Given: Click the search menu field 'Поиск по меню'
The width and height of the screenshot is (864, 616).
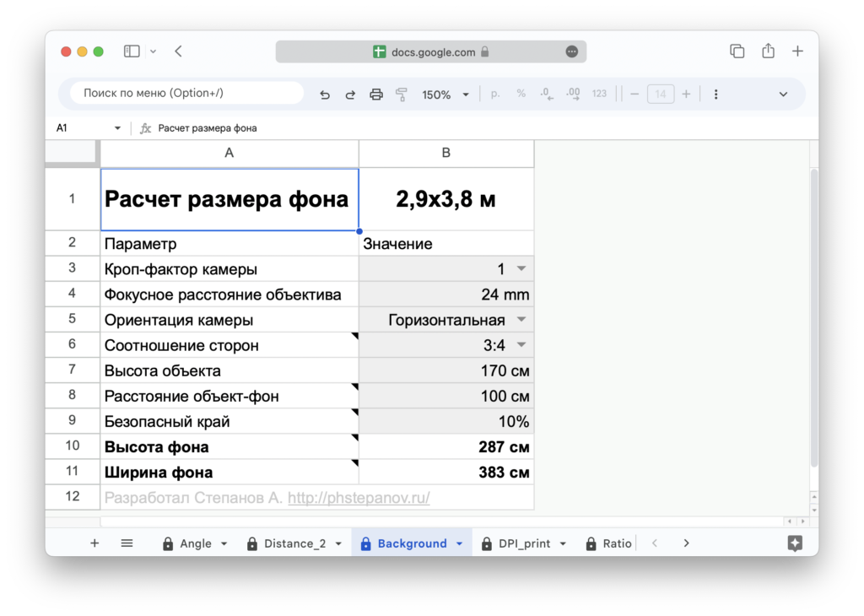Looking at the screenshot, I should pyautogui.click(x=186, y=93).
